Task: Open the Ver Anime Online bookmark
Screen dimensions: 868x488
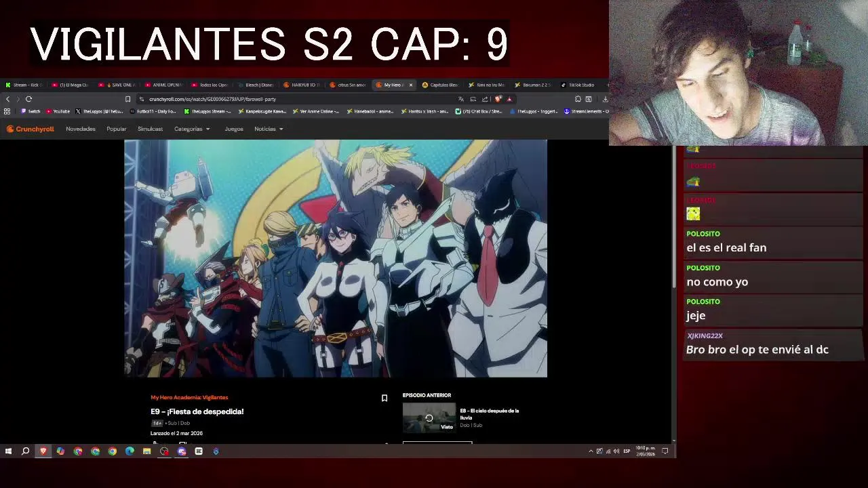Action: click(316, 111)
